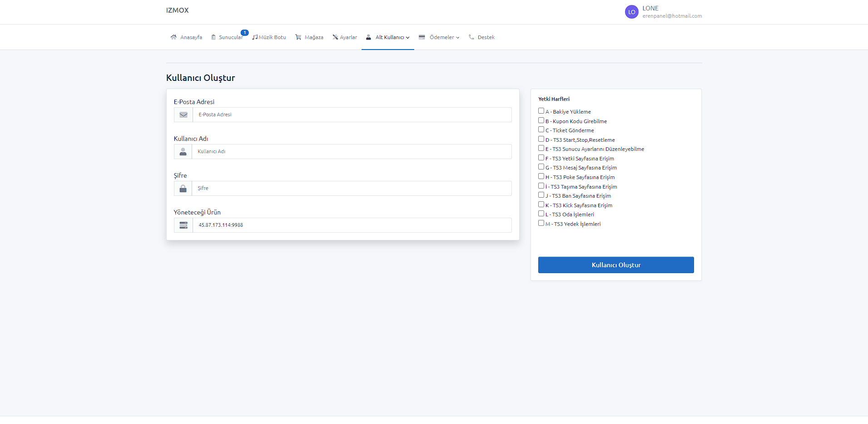868x424 pixels.
Task: Click the home icon beside Anasayfa
Action: click(174, 37)
